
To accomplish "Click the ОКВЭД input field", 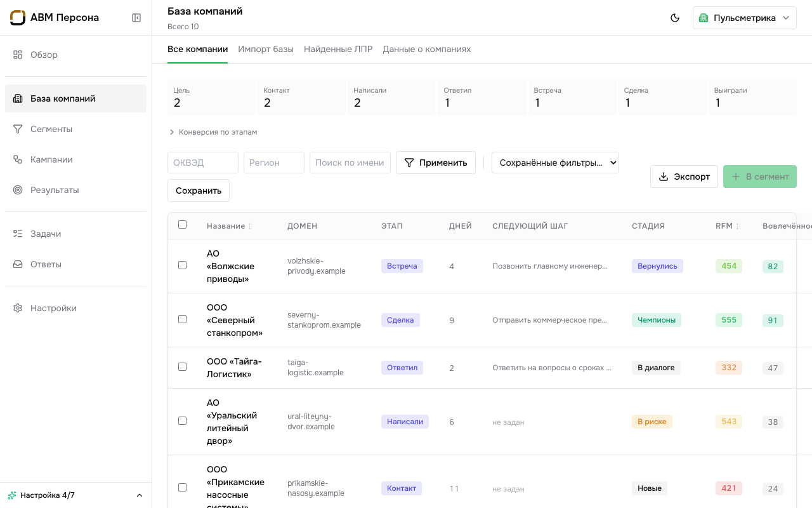I will pyautogui.click(x=203, y=163).
